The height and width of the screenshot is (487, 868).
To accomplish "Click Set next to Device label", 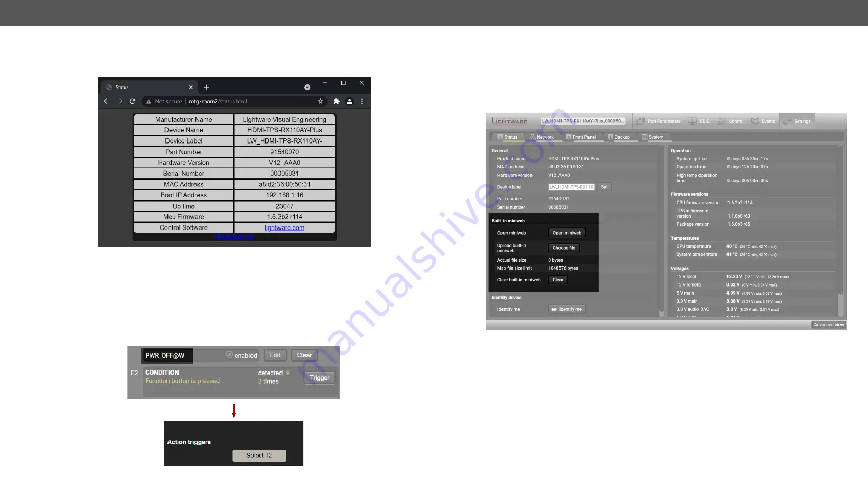I will click(x=604, y=187).
